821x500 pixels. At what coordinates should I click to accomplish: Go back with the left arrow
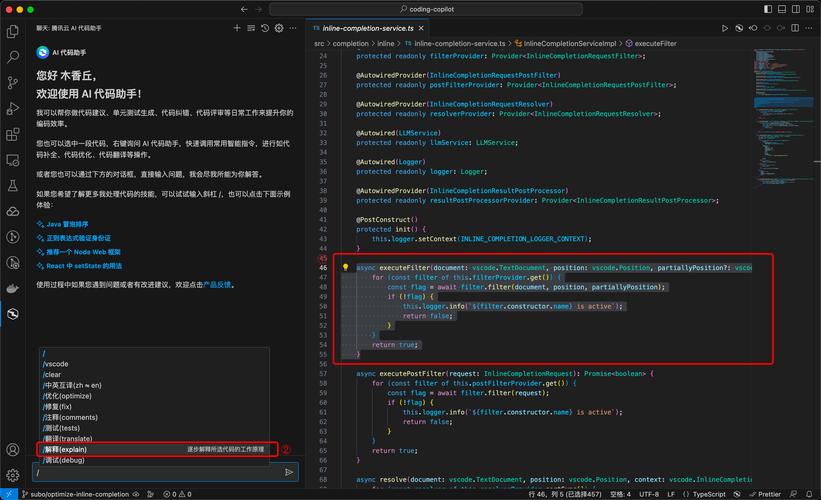tap(244, 9)
